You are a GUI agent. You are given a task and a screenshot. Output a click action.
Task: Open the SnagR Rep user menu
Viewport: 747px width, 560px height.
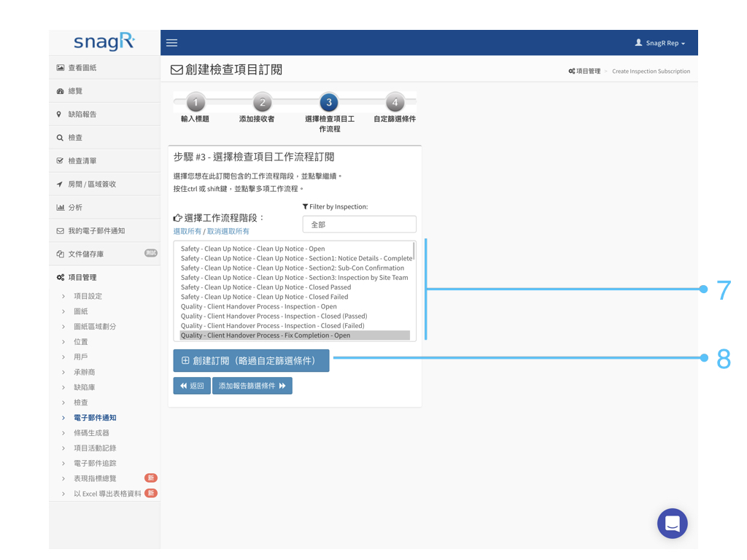pyautogui.click(x=659, y=43)
